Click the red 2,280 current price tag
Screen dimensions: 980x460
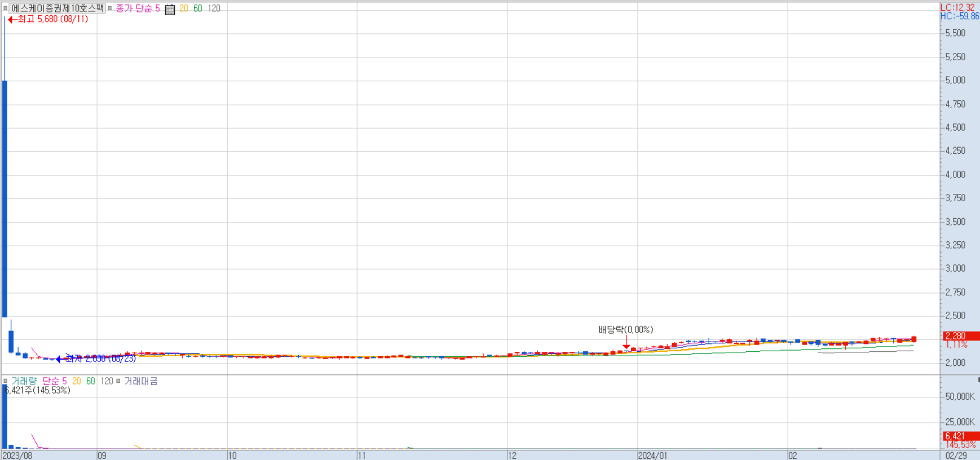tap(961, 336)
